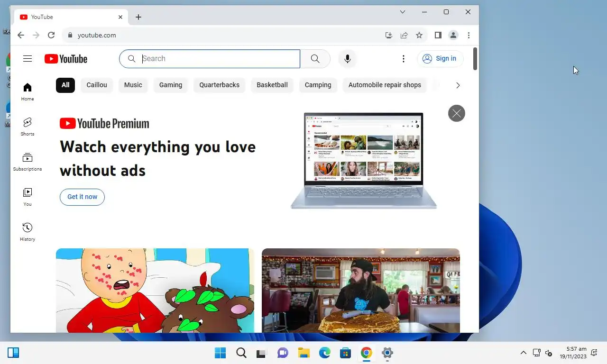Dismiss the YouTube Premium banner
The height and width of the screenshot is (364, 607).
pyautogui.click(x=457, y=113)
